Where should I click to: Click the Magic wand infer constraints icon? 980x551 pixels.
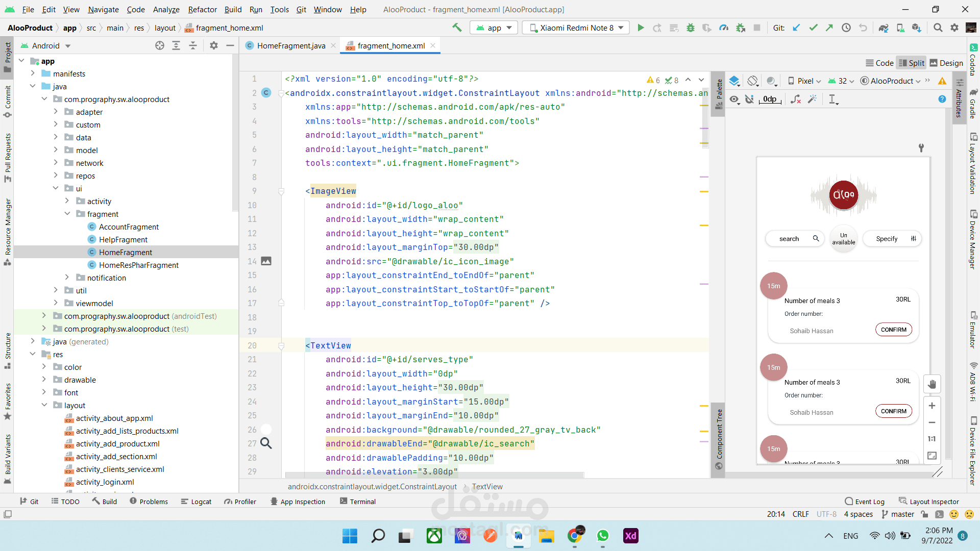[813, 99]
